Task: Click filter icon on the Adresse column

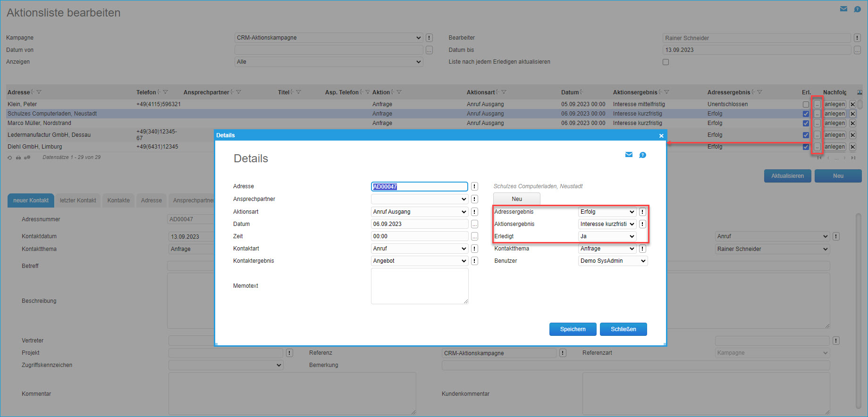Action: coord(39,92)
